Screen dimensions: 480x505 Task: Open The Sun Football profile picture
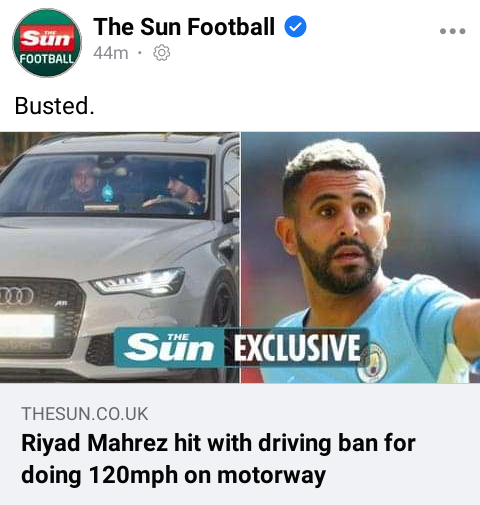pos(47,43)
